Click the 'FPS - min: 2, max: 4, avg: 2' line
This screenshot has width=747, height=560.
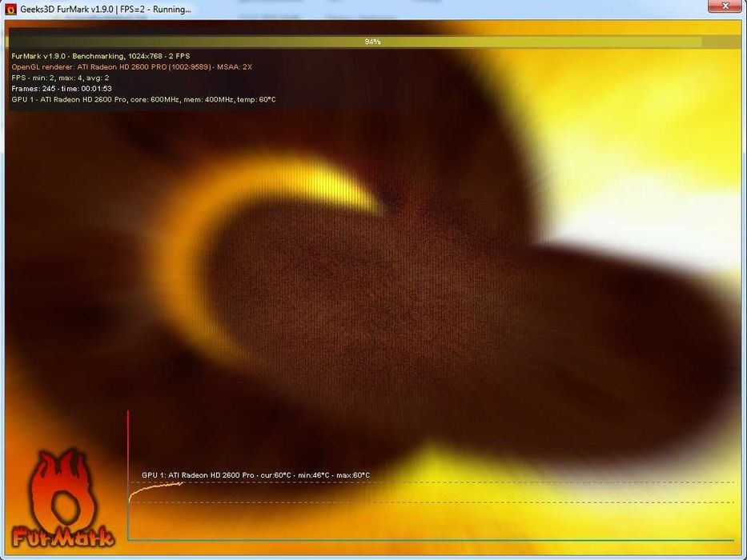60,78
